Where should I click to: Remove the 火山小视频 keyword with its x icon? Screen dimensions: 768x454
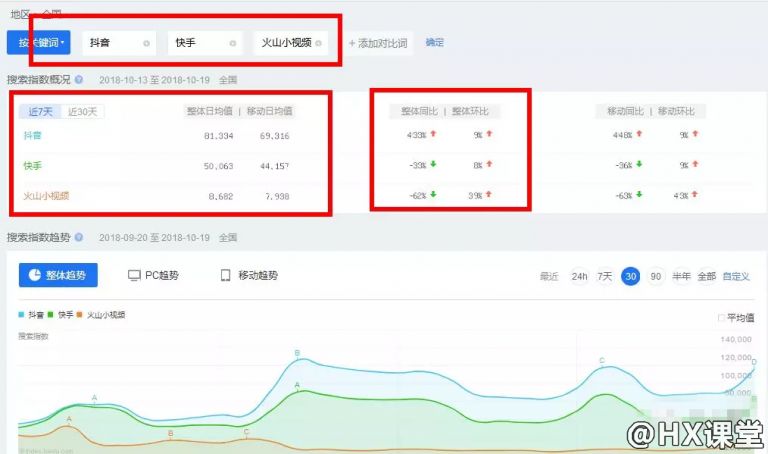point(318,44)
